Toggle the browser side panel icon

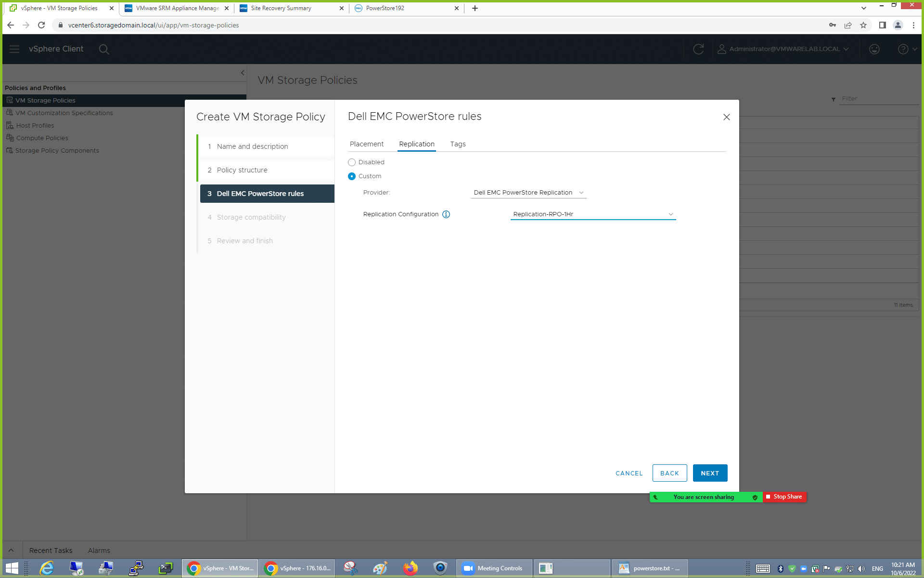[883, 25]
